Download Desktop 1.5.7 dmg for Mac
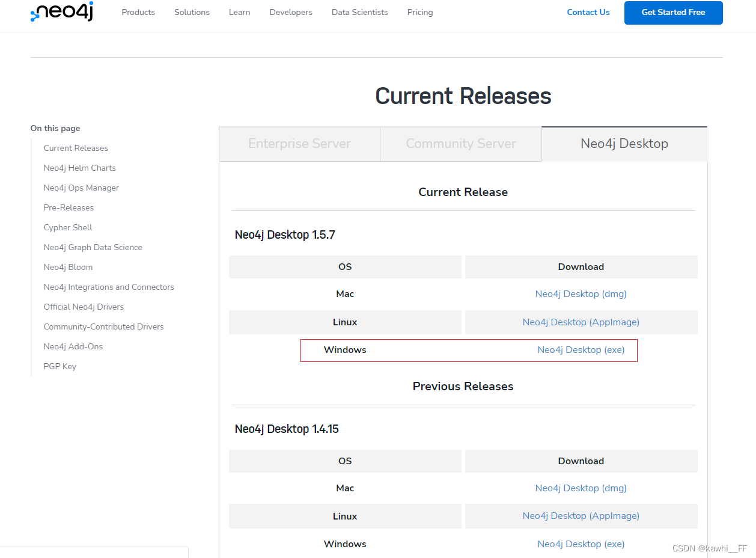This screenshot has width=756, height=558. click(x=581, y=294)
